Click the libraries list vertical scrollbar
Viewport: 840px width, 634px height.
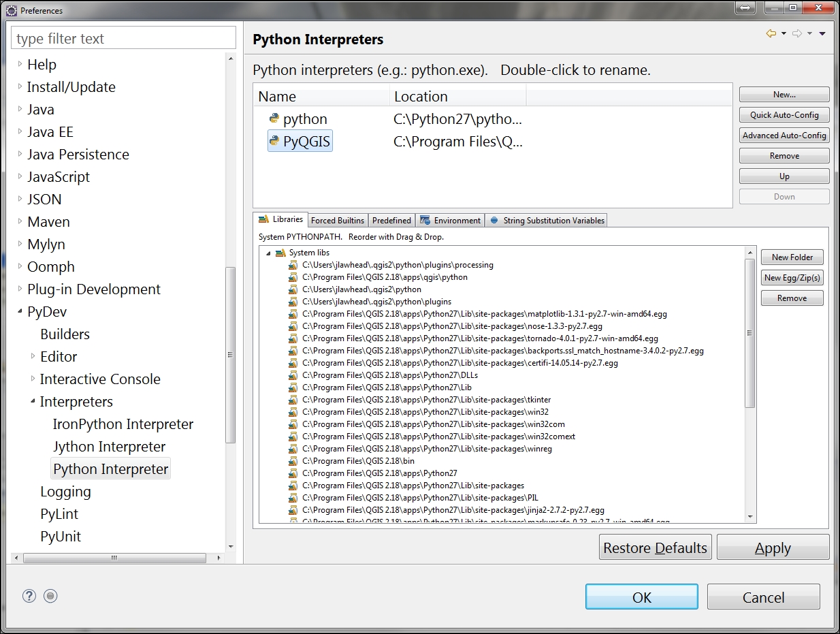[x=750, y=334]
